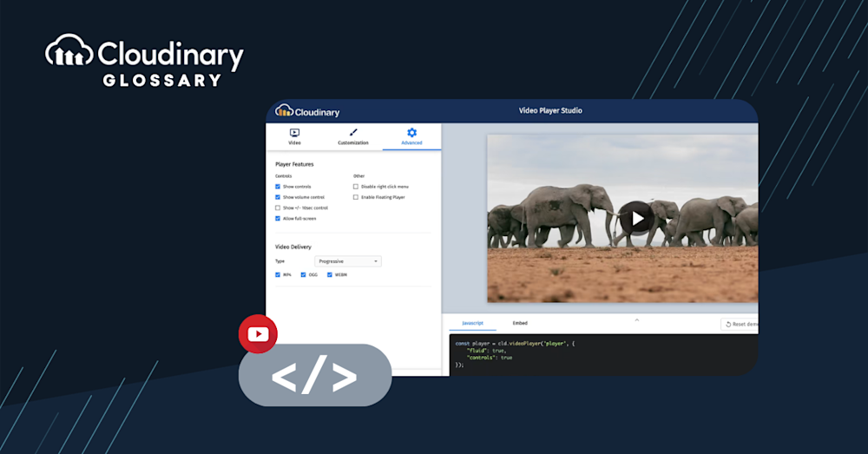Click the Video Player Studio title
Viewport: 868px width, 454px height.
[550, 111]
